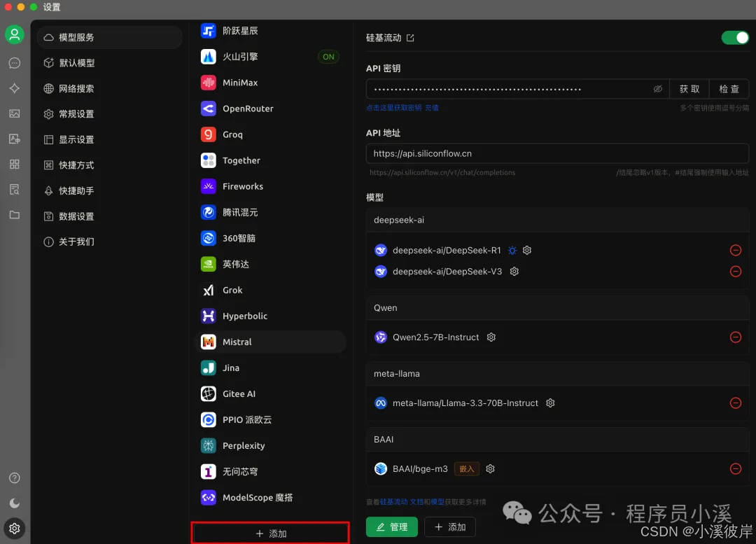Open settings gear for DeepSeek-V3 model
The width and height of the screenshot is (756, 544).
(514, 272)
